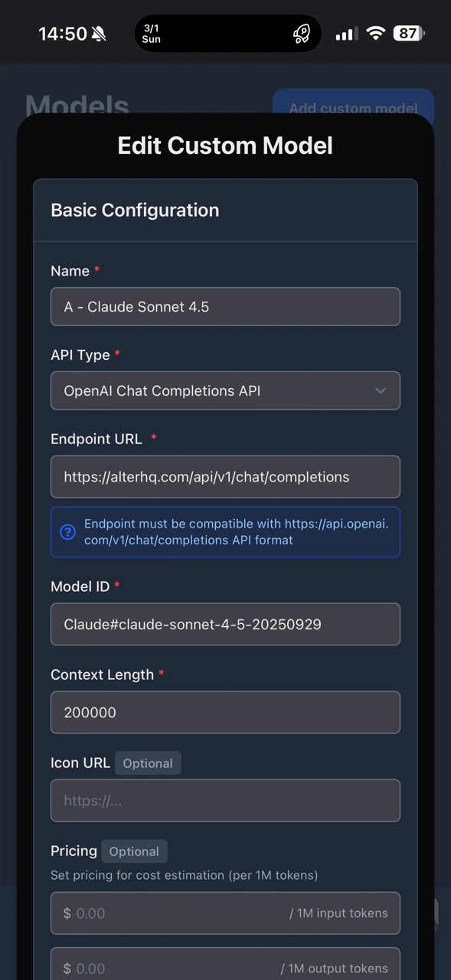
Task: Click the Model ID input field
Action: tap(225, 624)
